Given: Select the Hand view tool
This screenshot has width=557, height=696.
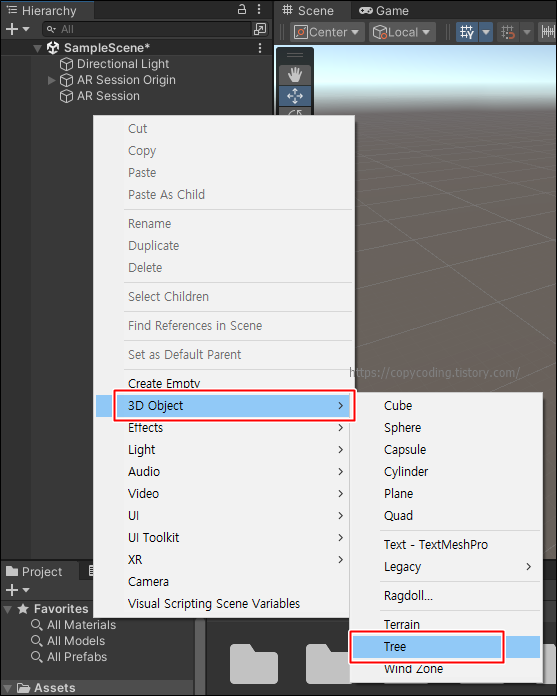Looking at the screenshot, I should (x=295, y=75).
